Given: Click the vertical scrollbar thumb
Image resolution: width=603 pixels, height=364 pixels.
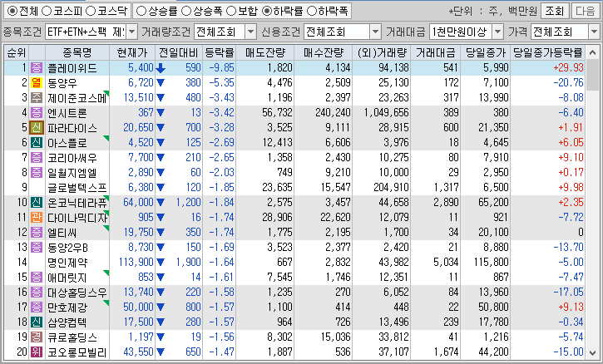Looking at the screenshot, I should point(593,76).
